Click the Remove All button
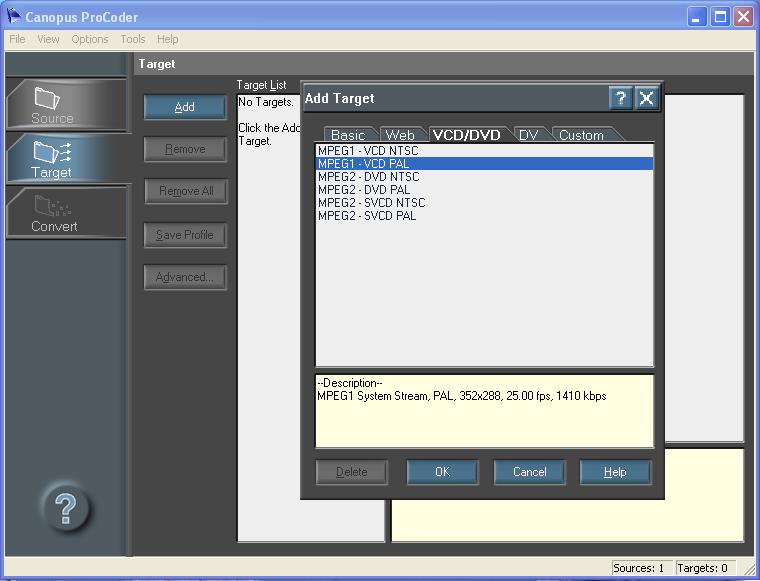This screenshot has width=760, height=581. click(x=186, y=191)
